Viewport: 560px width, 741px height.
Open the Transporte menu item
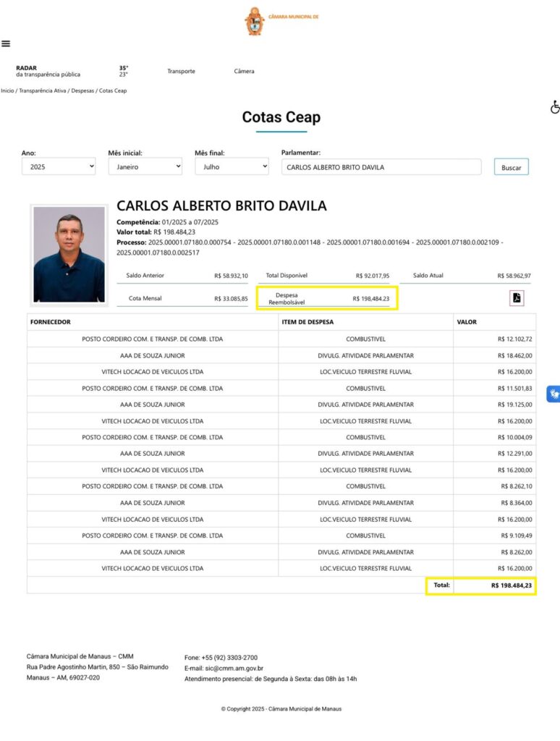(x=181, y=72)
